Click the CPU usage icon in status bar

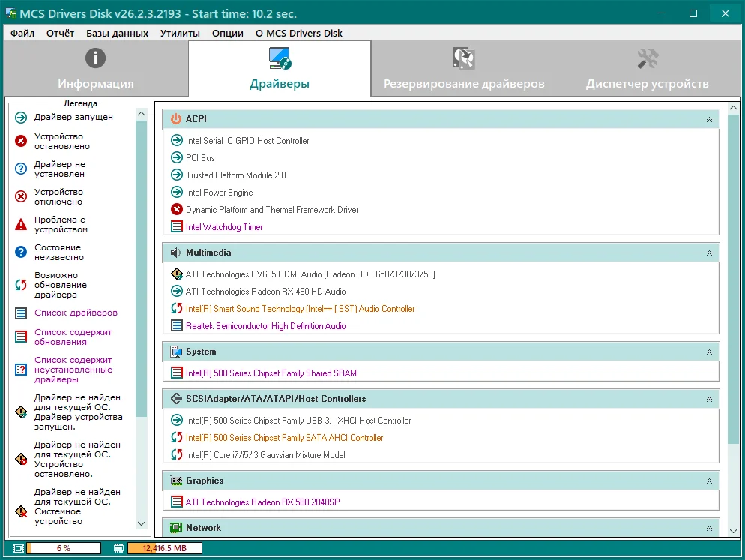[x=19, y=549]
